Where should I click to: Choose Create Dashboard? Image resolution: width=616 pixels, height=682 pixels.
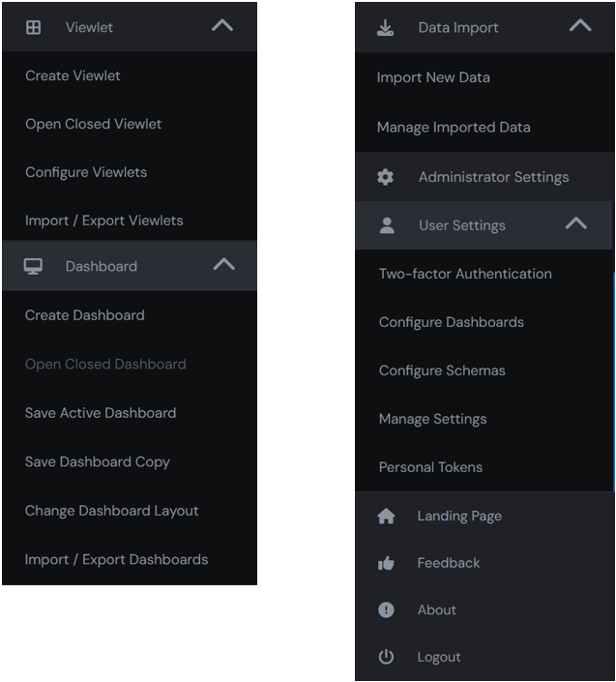coord(85,315)
